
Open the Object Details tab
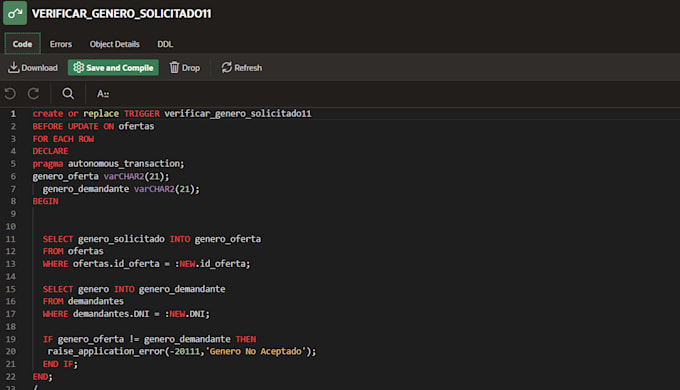[x=114, y=44]
